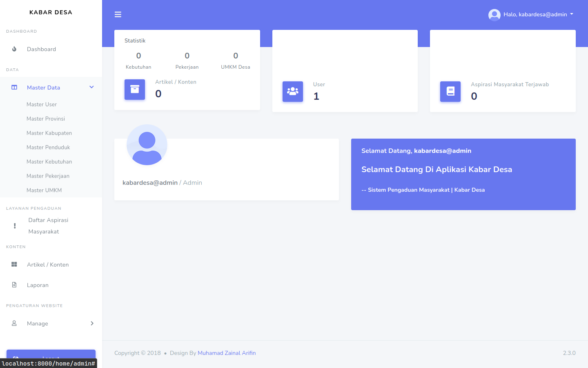Go to Master UMKM page

click(x=44, y=190)
